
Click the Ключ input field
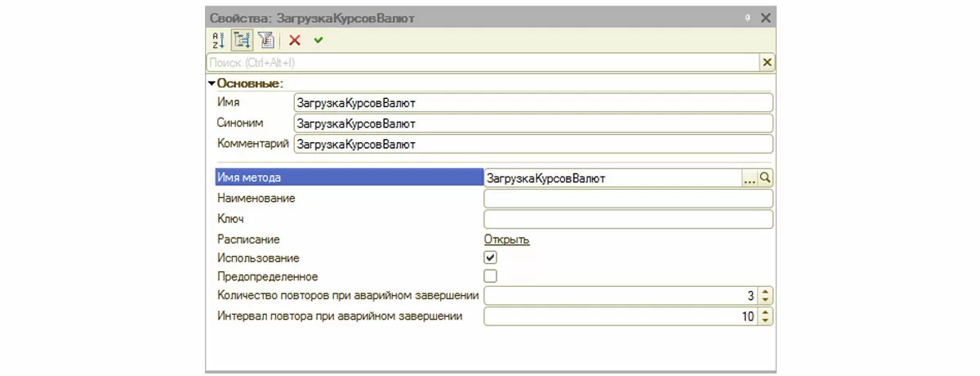pos(628,219)
